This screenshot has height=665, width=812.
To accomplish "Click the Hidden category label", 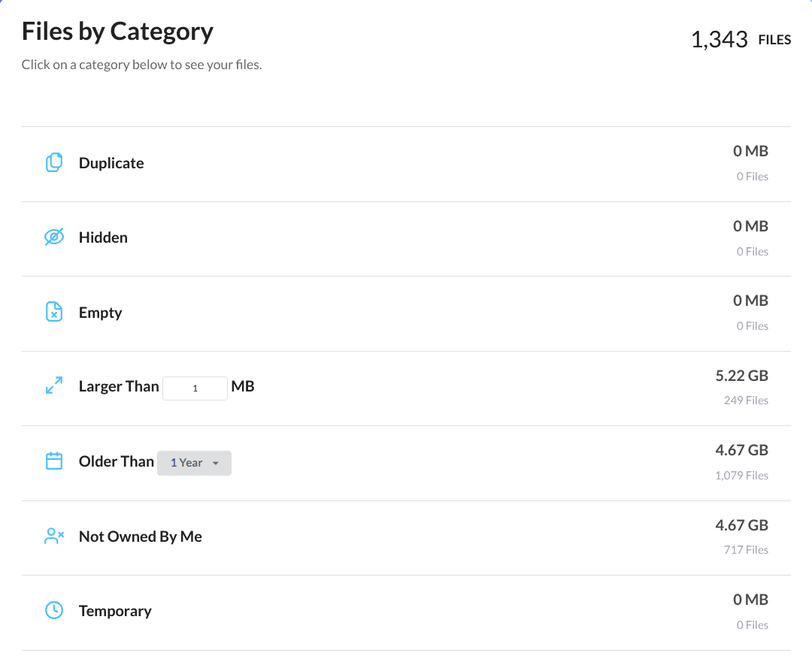I will (103, 237).
